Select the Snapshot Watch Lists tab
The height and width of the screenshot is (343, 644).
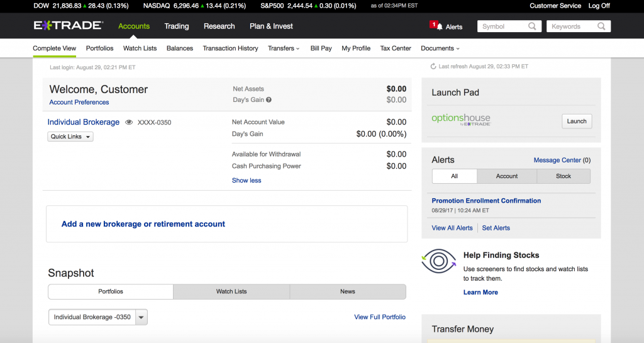pyautogui.click(x=231, y=291)
